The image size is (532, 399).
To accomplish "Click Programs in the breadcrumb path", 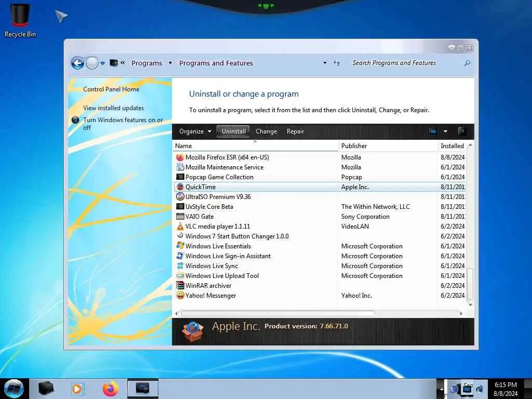I will click(x=147, y=63).
